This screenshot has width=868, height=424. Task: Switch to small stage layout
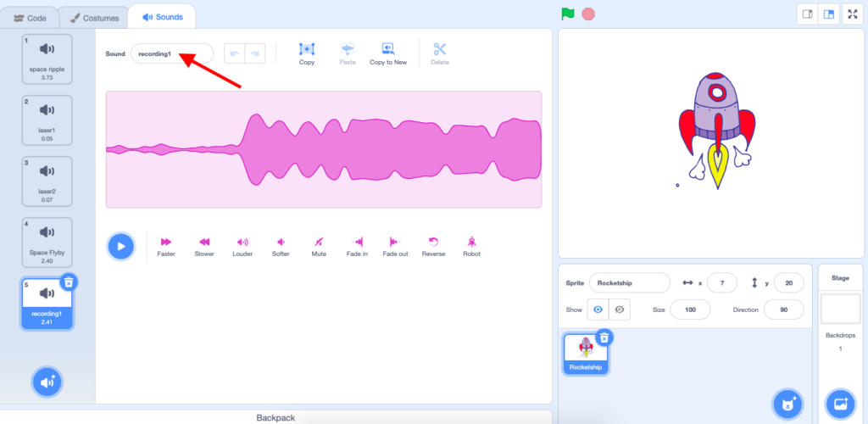point(808,14)
